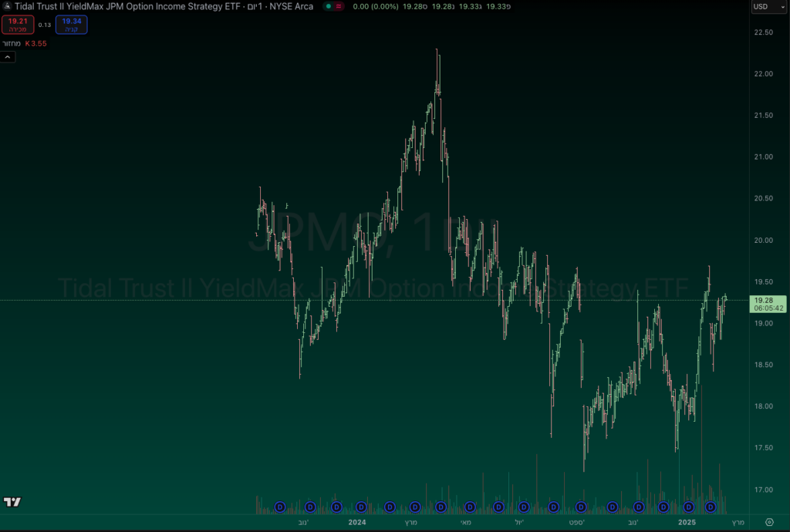The height and width of the screenshot is (532, 790).
Task: Open the USD currency dropdown
Action: tap(766, 7)
